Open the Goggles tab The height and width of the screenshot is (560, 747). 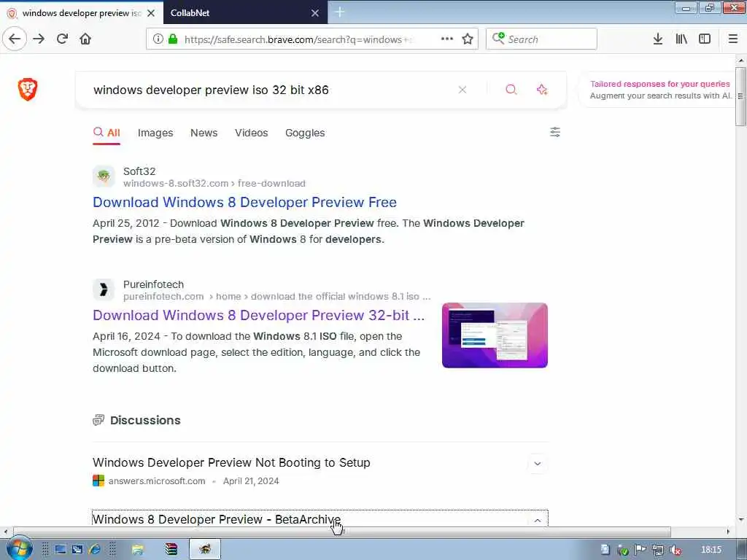(x=305, y=133)
